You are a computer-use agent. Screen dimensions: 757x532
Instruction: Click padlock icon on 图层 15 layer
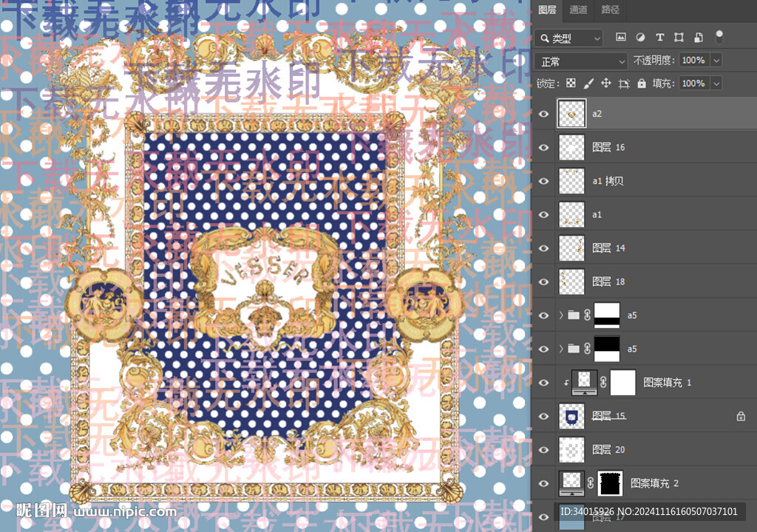[741, 416]
